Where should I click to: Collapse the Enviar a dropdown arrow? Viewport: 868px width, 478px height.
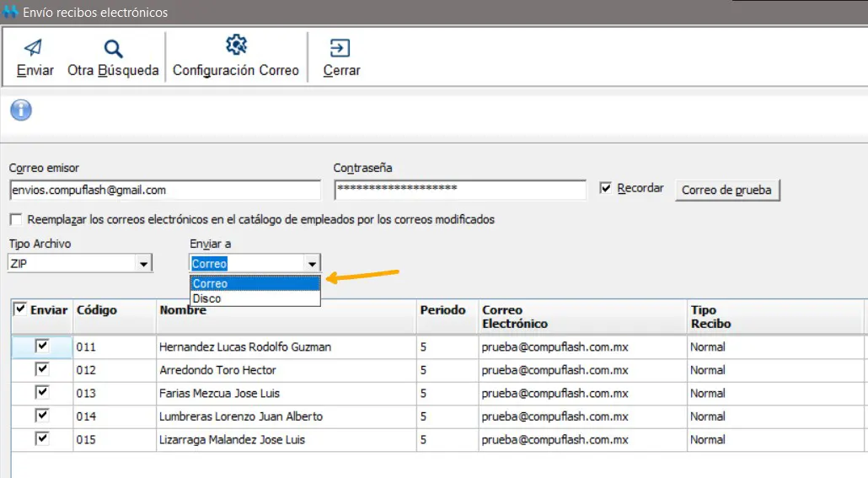pos(312,264)
